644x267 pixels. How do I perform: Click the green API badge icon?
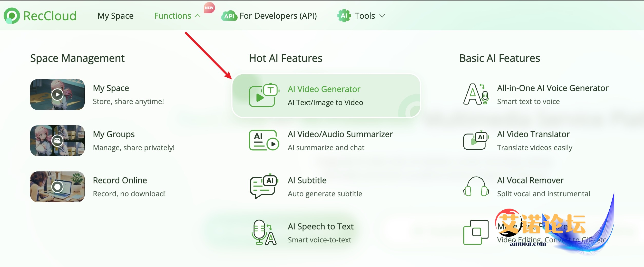pos(229,16)
